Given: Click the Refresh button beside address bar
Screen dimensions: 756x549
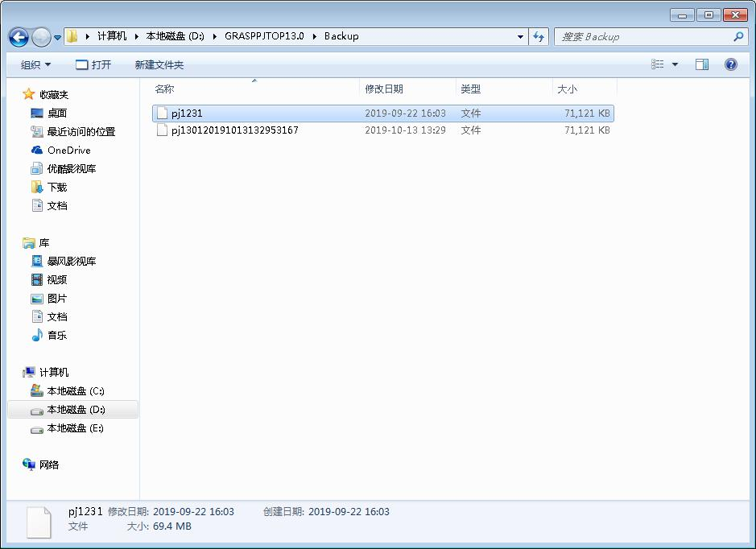Looking at the screenshot, I should [x=539, y=36].
